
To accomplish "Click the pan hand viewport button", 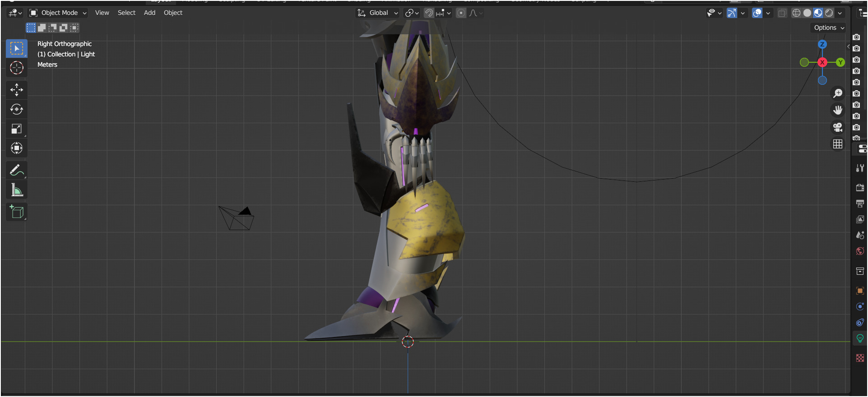I will (x=838, y=110).
